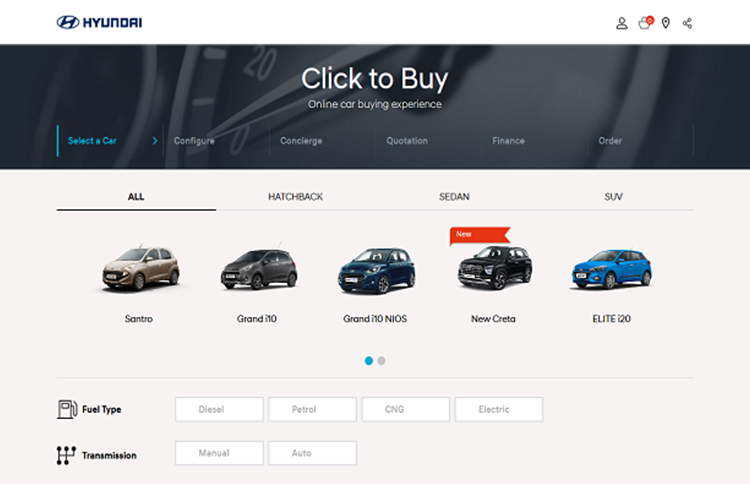The width and height of the screenshot is (750, 490).
Task: Toggle the Manual transmission filter
Action: (x=219, y=453)
